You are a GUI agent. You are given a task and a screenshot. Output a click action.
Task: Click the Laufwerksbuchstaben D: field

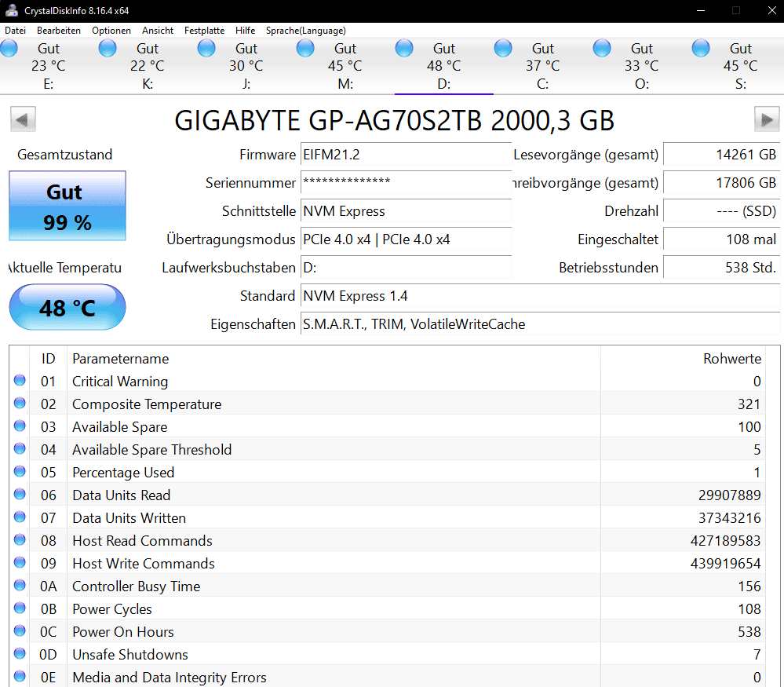point(406,268)
